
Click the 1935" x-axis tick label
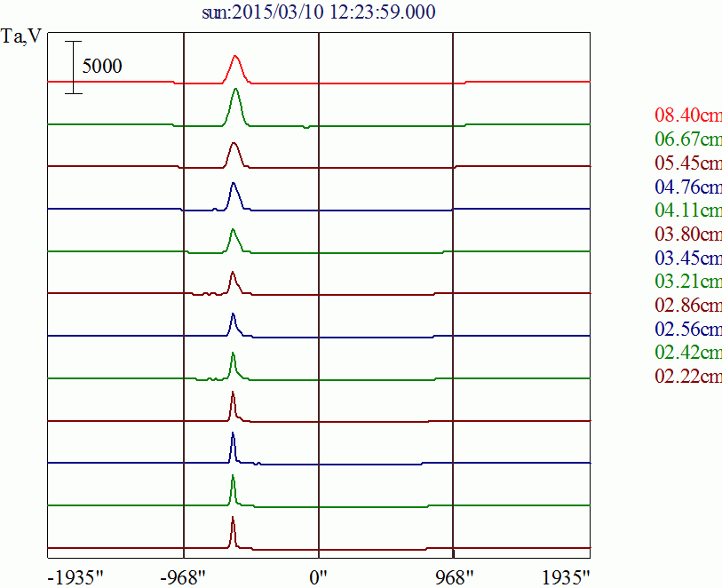coord(566,577)
